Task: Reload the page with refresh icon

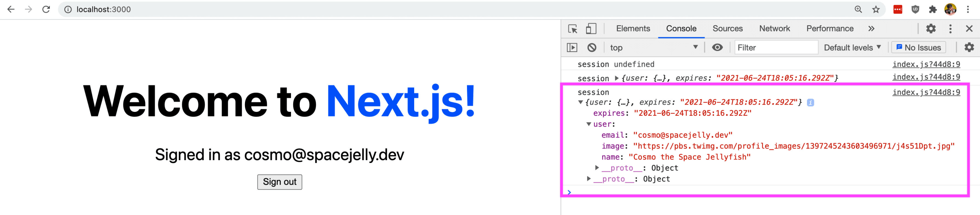Action: coord(46,9)
